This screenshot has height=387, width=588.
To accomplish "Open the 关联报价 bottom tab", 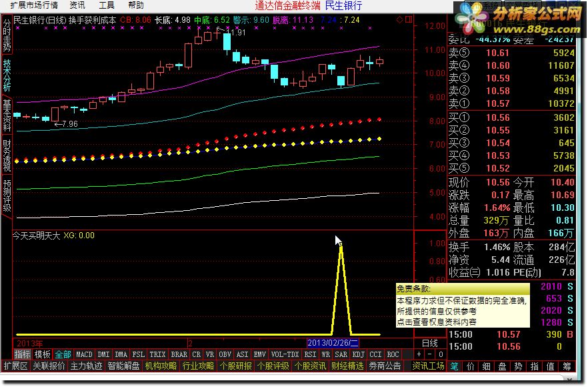I will (x=49, y=366).
